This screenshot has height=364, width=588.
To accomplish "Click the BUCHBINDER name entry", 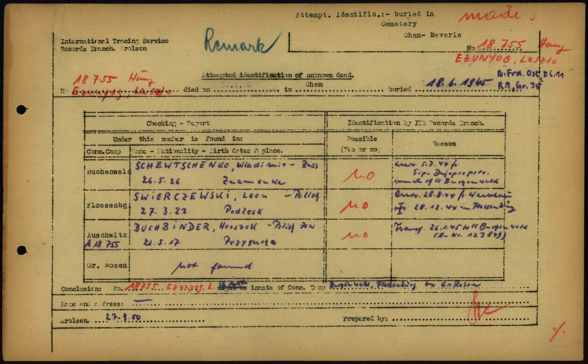I will [172, 227].
